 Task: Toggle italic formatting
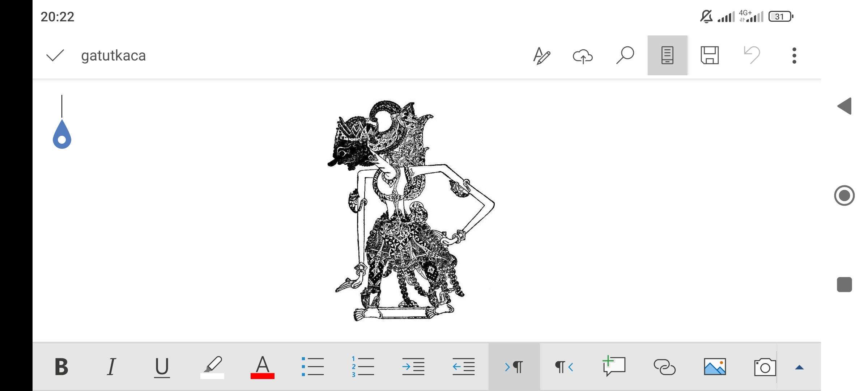[x=111, y=367]
